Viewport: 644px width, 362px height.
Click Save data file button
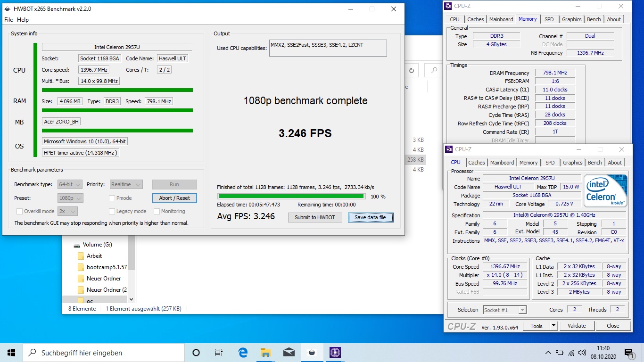(x=370, y=217)
